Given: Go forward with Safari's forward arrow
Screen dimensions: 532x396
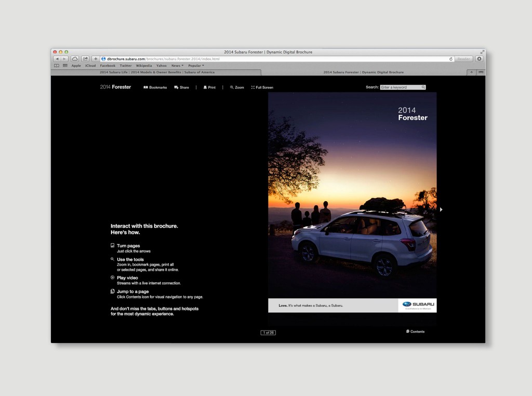Looking at the screenshot, I should click(x=64, y=59).
